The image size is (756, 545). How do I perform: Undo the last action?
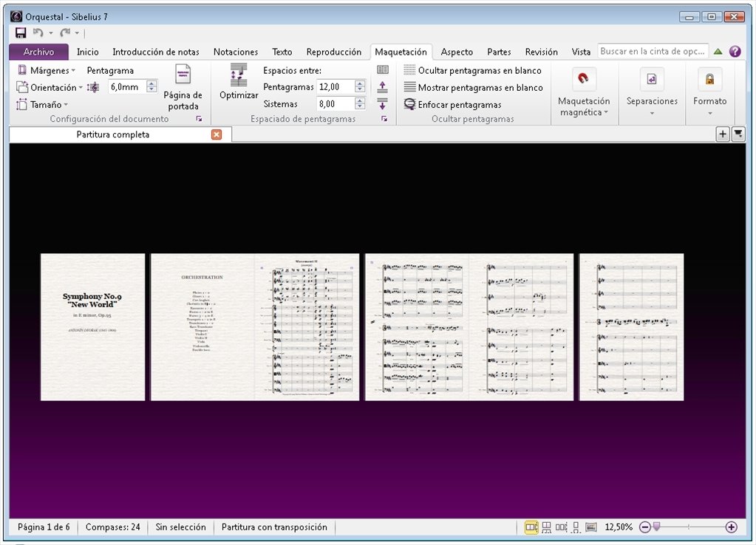tap(38, 32)
